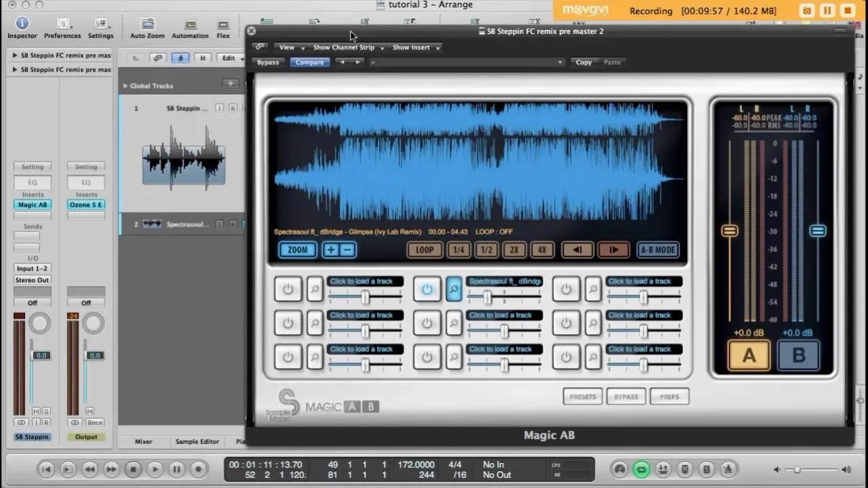Switch to the Mixer tab
Viewport: 868px width, 488px height.
(144, 442)
